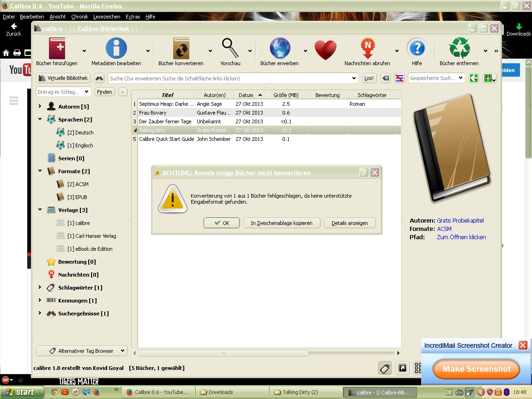The width and height of the screenshot is (532, 399).
Task: Open Vorschau dropdown arrow
Action: pos(250,51)
